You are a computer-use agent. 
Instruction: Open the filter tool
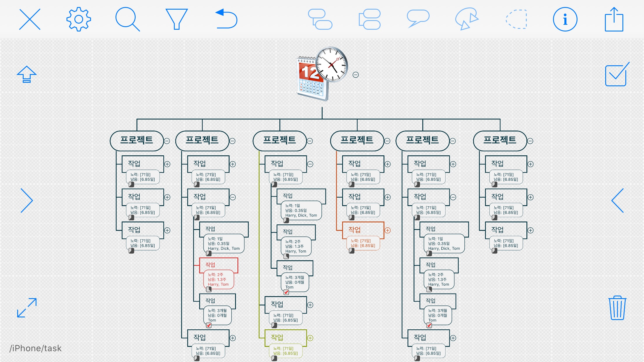pos(177,19)
